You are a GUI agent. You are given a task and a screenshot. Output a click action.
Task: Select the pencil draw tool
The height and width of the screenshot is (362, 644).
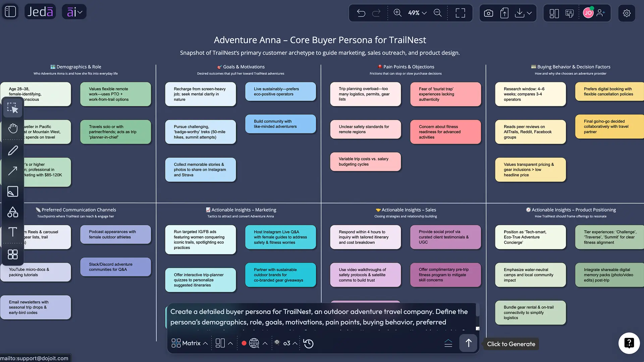pos(13,150)
